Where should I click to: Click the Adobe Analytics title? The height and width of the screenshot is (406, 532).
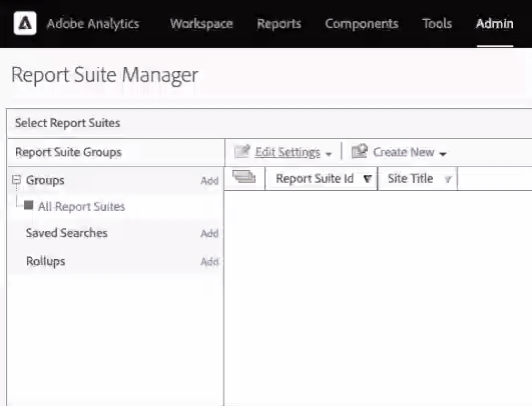click(x=93, y=24)
